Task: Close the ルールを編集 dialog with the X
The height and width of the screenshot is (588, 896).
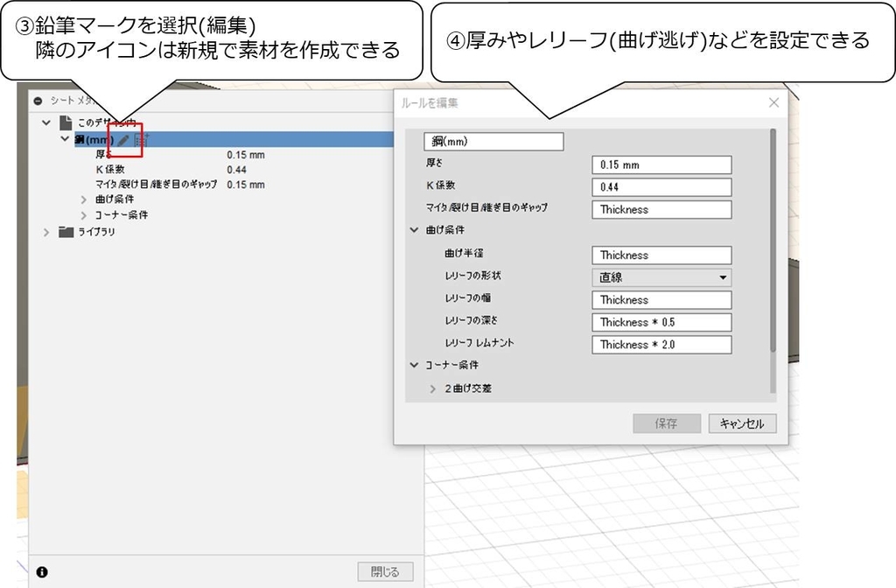Action: tap(773, 102)
